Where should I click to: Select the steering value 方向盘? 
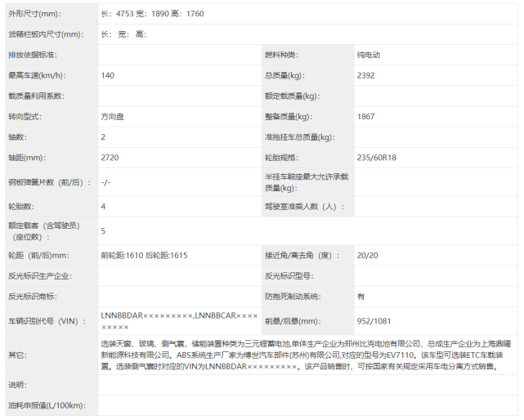pos(112,117)
